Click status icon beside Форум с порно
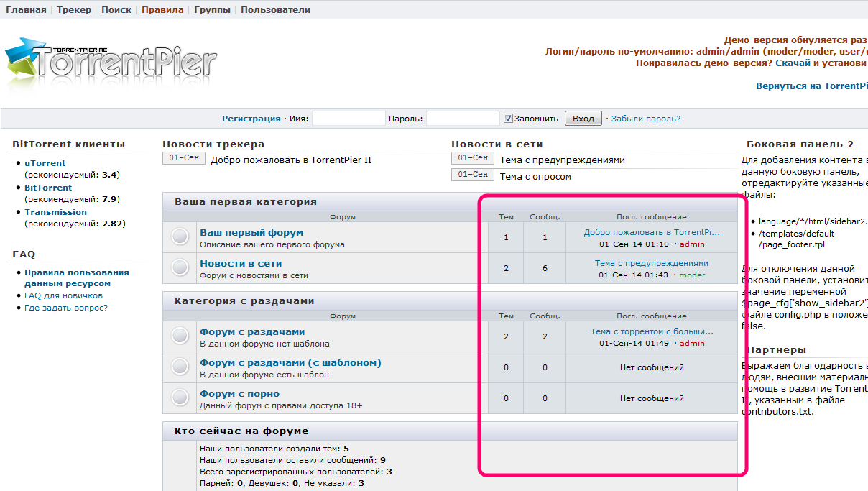The width and height of the screenshot is (868, 491). (180, 398)
